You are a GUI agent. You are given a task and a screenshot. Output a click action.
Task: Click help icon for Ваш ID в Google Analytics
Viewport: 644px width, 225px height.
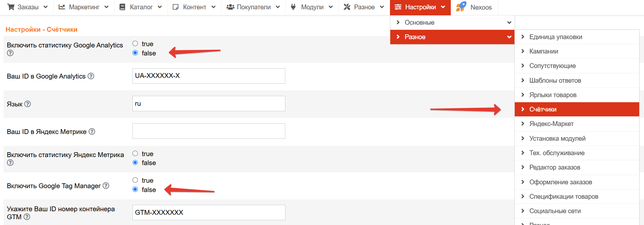coord(91,76)
